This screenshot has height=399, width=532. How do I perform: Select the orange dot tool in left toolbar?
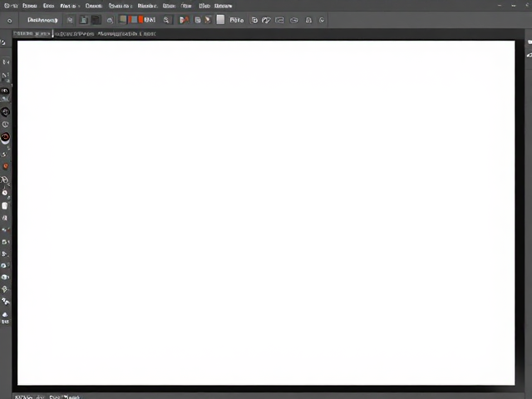[6, 166]
